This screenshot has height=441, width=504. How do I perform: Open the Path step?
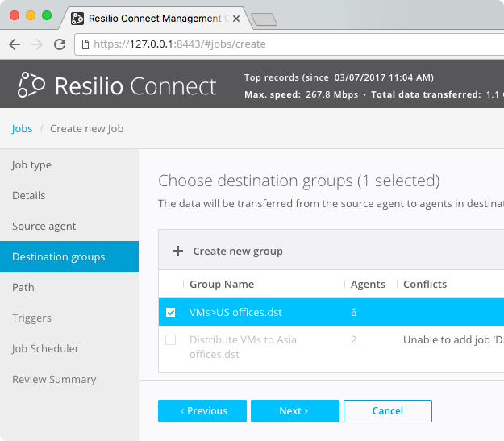tap(69, 287)
